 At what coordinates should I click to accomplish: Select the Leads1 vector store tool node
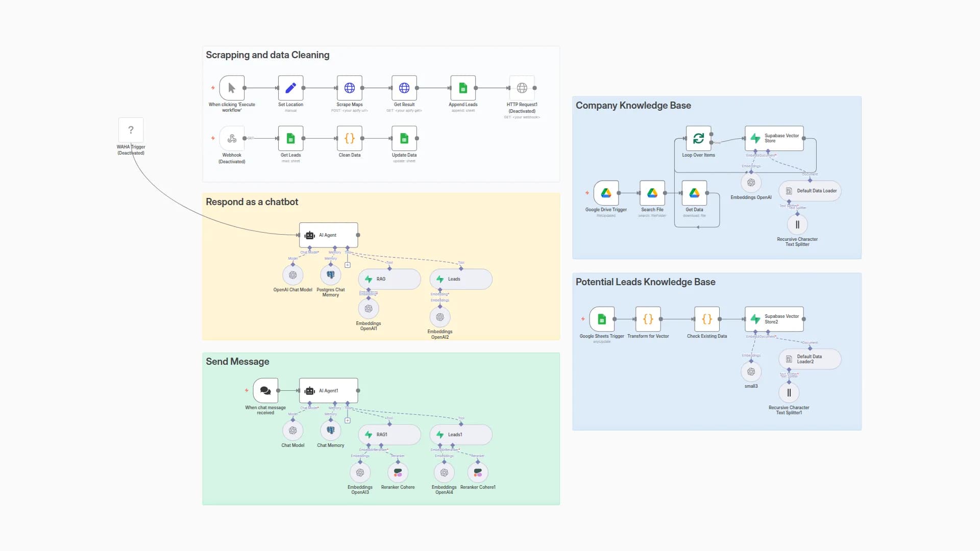[461, 435]
